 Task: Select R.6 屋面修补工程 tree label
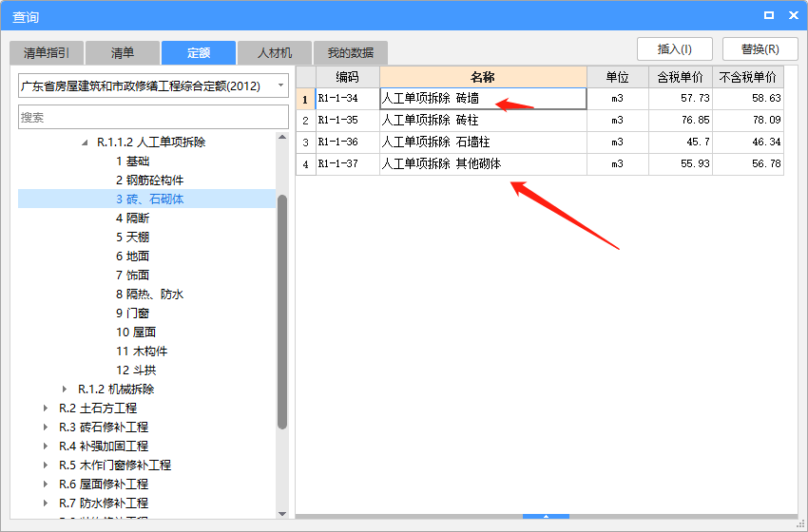click(104, 484)
